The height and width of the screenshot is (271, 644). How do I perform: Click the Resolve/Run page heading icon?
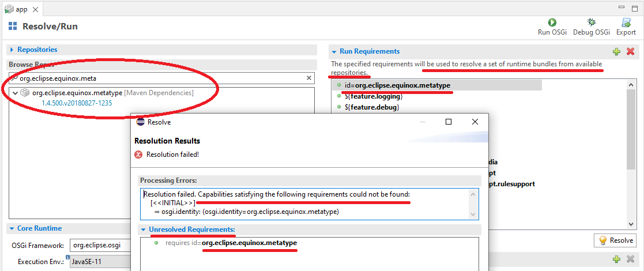click(13, 27)
